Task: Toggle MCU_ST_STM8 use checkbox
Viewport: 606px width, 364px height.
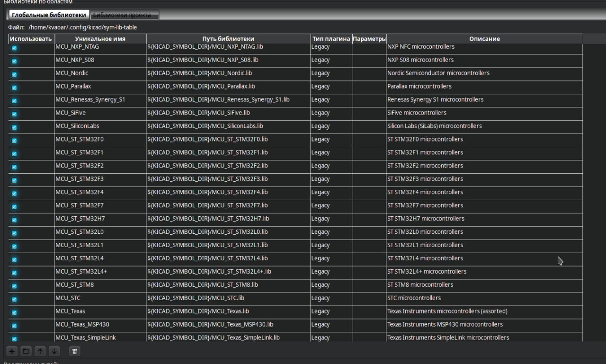Action: pyautogui.click(x=14, y=286)
